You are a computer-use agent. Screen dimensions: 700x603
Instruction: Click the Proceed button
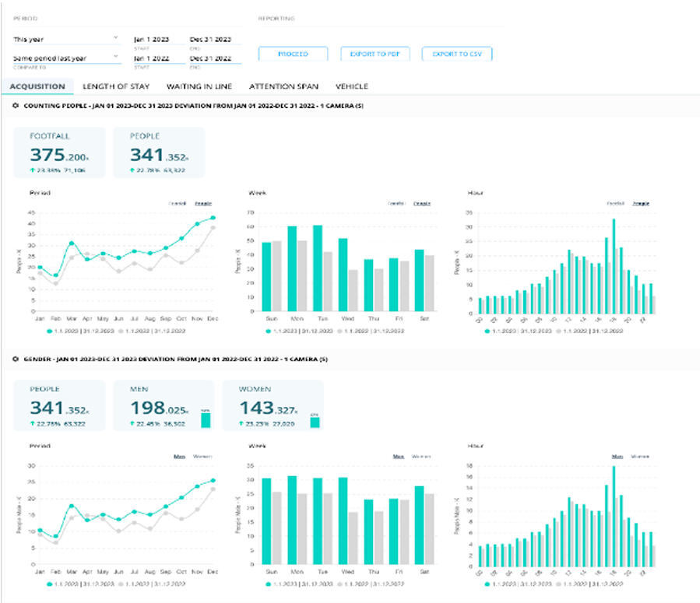coord(293,54)
